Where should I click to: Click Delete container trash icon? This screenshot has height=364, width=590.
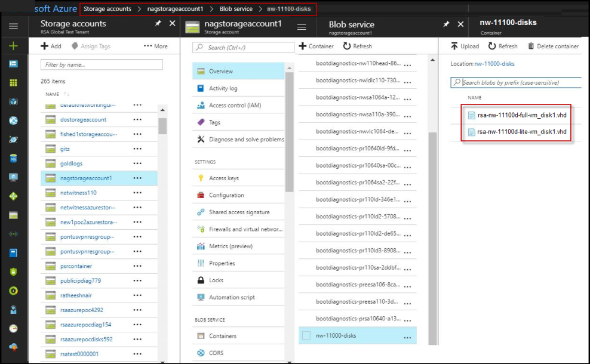[531, 46]
